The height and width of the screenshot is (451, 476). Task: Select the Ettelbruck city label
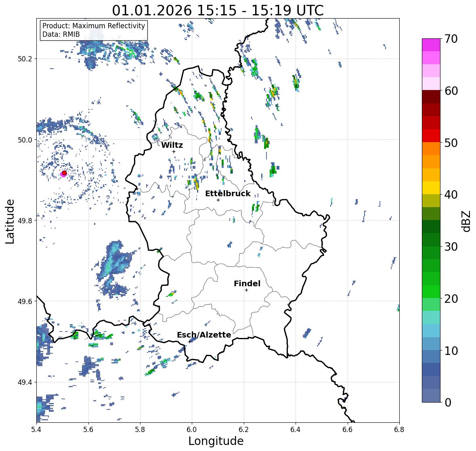[x=228, y=194]
